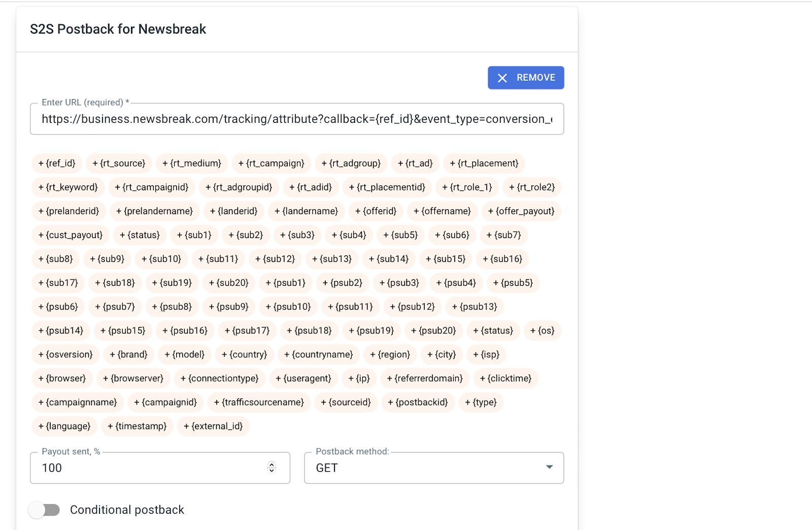Viewport: 812px width, 530px height.
Task: Click the REMOVE postback button
Action: point(526,78)
